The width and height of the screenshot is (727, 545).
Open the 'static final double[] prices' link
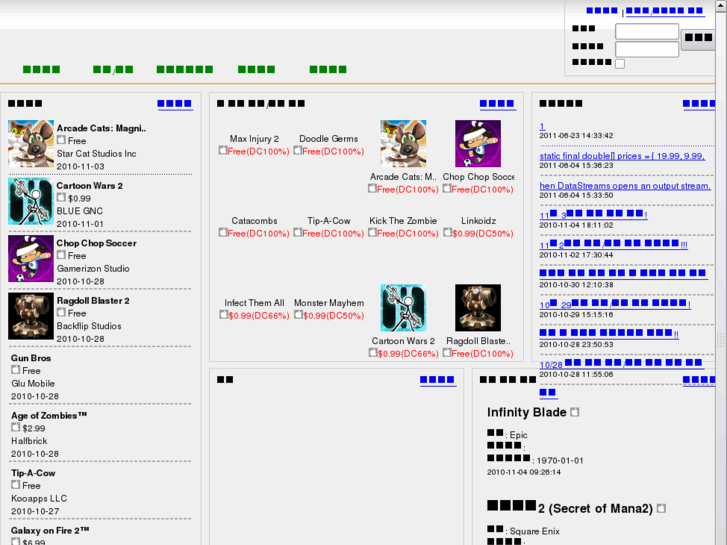[622, 156]
